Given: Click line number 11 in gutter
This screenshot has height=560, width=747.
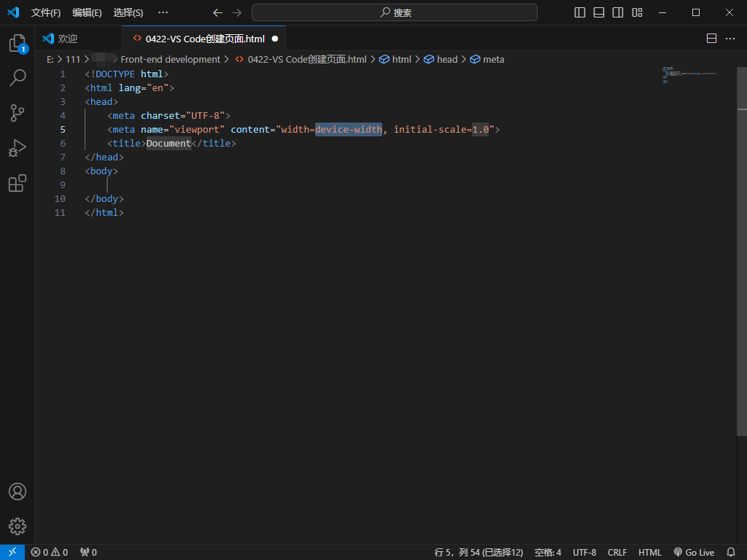Looking at the screenshot, I should 60,212.
